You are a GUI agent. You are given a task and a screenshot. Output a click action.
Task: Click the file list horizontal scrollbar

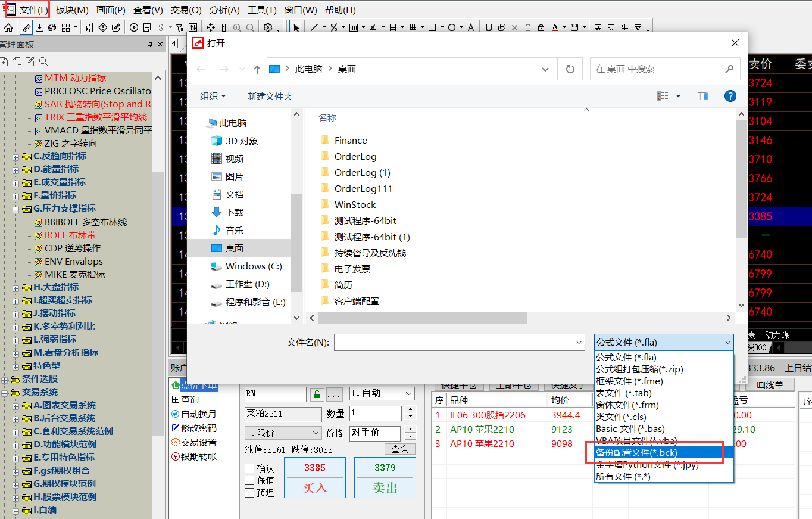423,318
